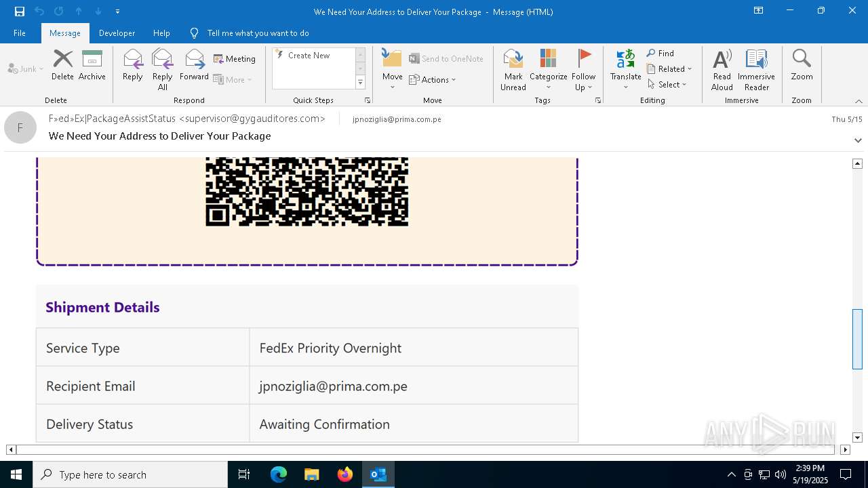Screen dimensions: 868x488
Task: Archive this email message
Action: pos(92,65)
